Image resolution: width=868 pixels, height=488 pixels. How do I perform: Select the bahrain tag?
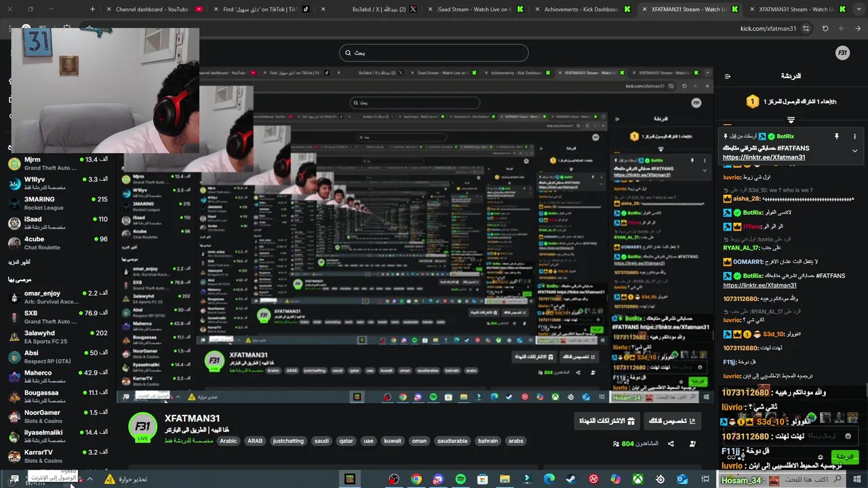pyautogui.click(x=488, y=441)
